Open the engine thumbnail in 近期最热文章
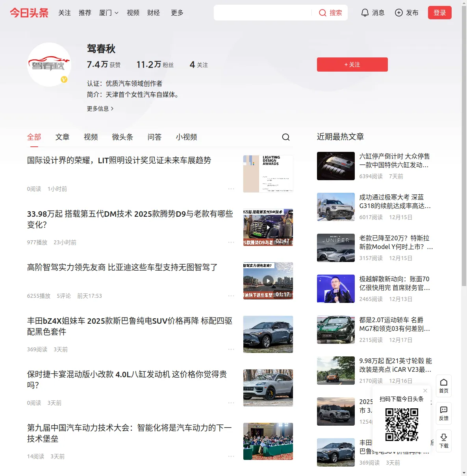 tap(336, 166)
